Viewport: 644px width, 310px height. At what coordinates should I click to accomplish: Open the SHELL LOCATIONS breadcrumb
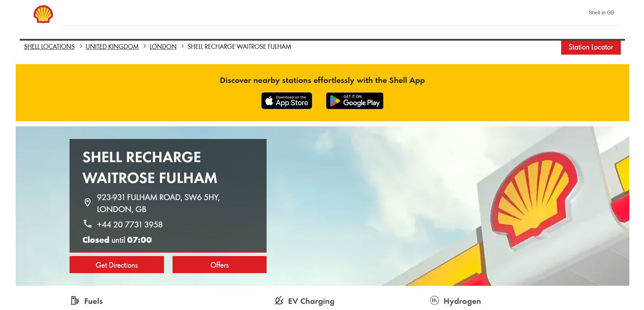[49, 46]
